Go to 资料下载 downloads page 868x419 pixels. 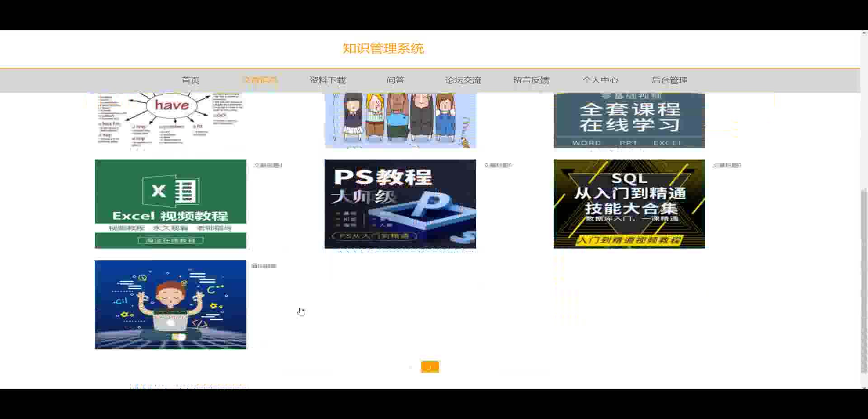pyautogui.click(x=328, y=80)
